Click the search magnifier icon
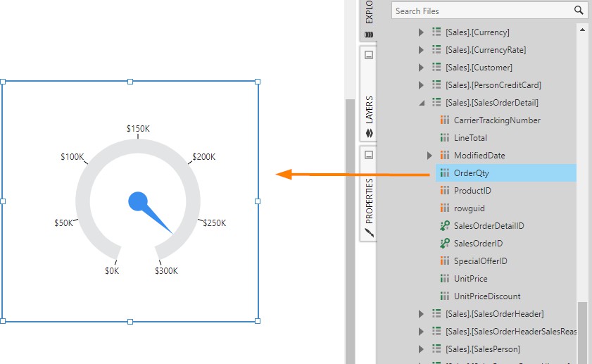The width and height of the screenshot is (592, 364). 579,11
